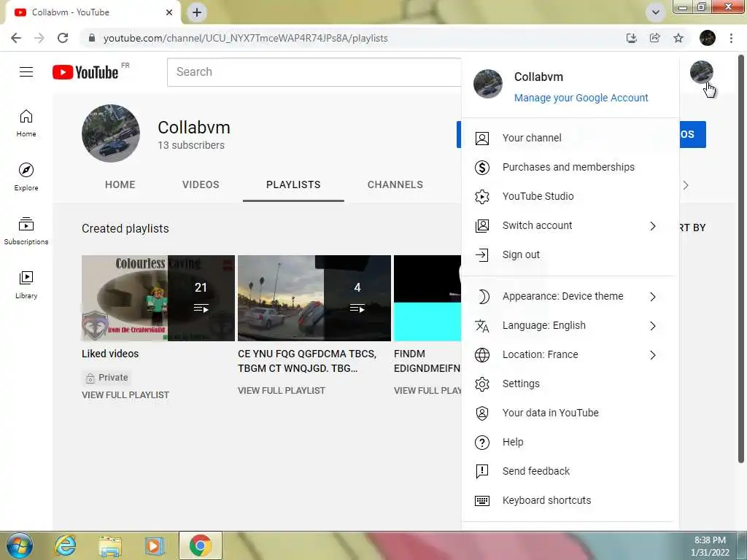The height and width of the screenshot is (560, 747).
Task: Open Windows Explorer from taskbar
Action: point(109,545)
